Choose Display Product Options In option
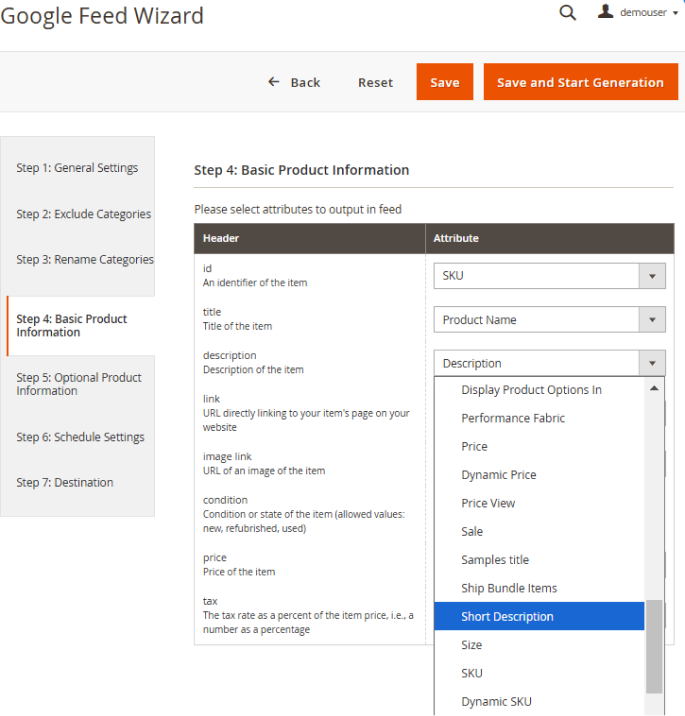 tap(539, 390)
